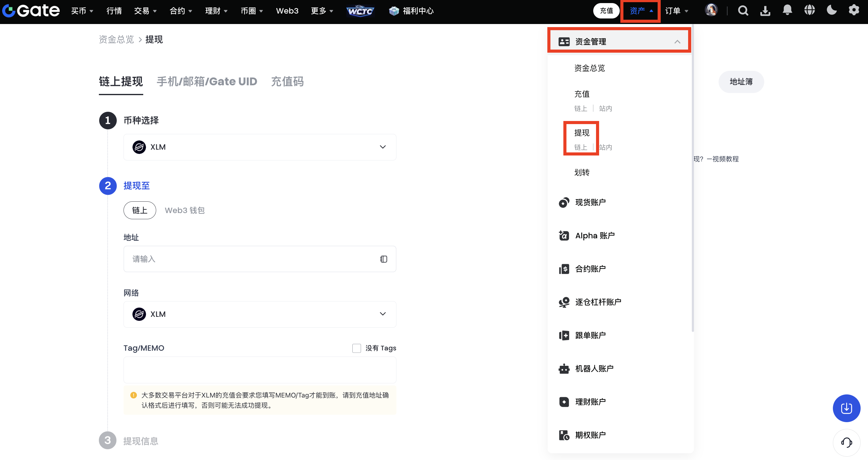Image resolution: width=868 pixels, height=460 pixels.
Task: Open customer support headset button
Action: coord(846,442)
